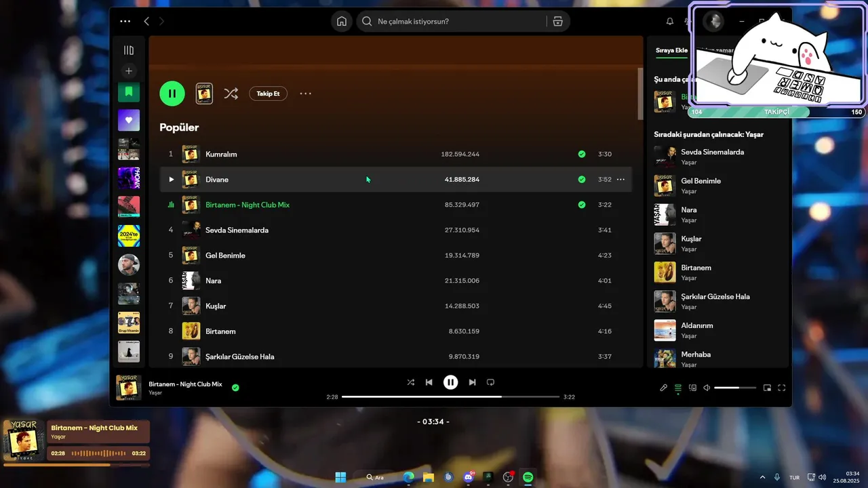Screen dimensions: 868x488
Task: Open the 2024'te playlist in the sidebar
Action: 129,236
